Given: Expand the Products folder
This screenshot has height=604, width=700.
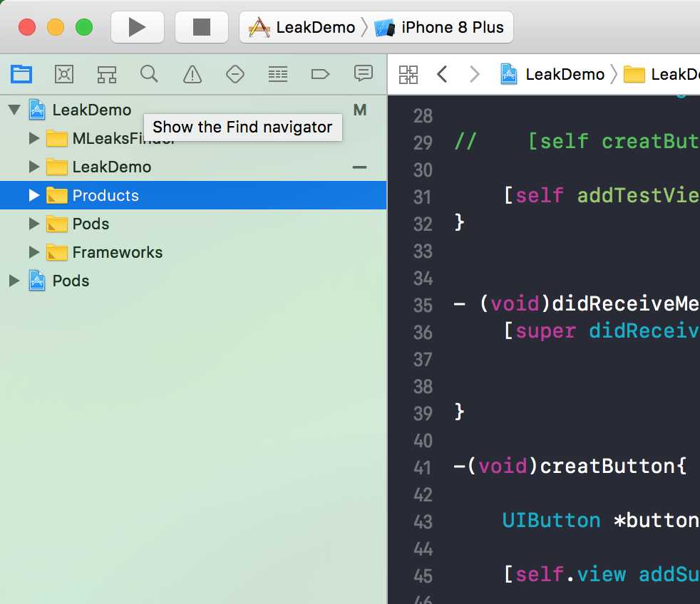Looking at the screenshot, I should point(34,195).
